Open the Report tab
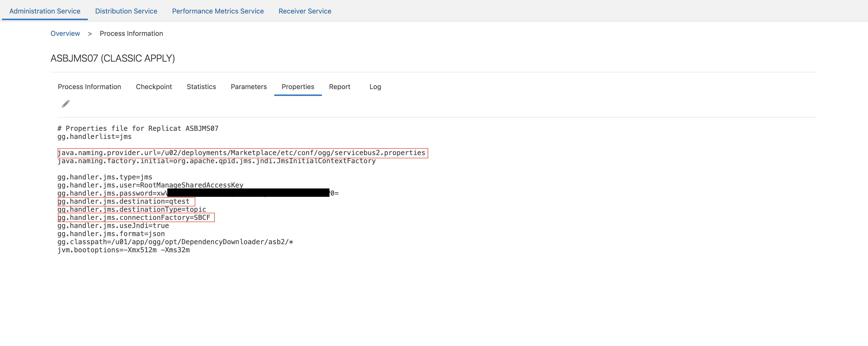The width and height of the screenshot is (868, 346). pyautogui.click(x=339, y=87)
